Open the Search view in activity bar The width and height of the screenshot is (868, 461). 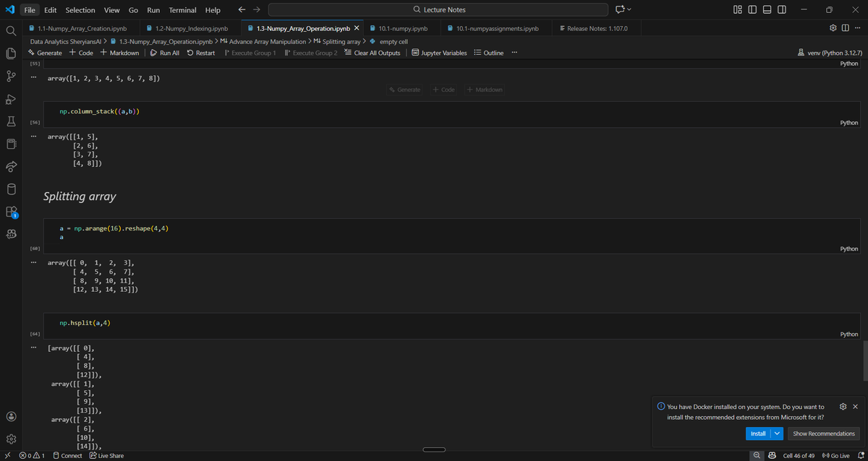click(x=11, y=31)
